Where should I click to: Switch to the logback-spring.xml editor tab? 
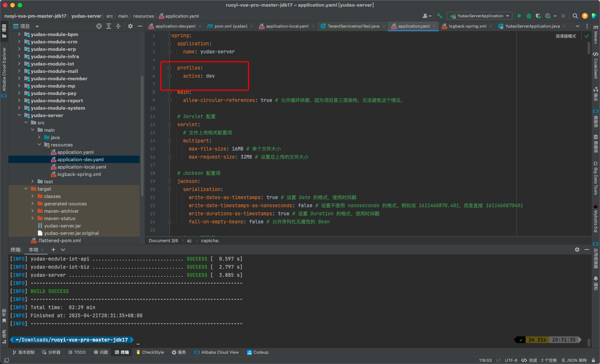(467, 26)
